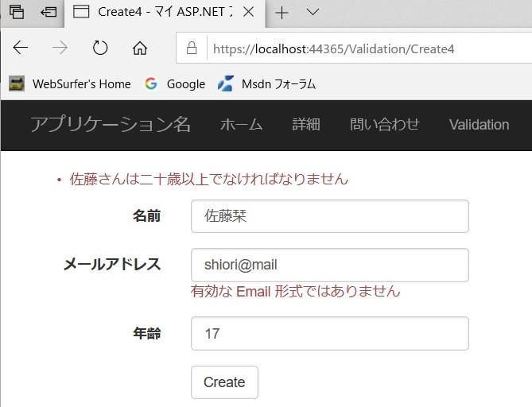The width and height of the screenshot is (532, 407).
Task: Click the Validation navbar item
Action: [479, 124]
